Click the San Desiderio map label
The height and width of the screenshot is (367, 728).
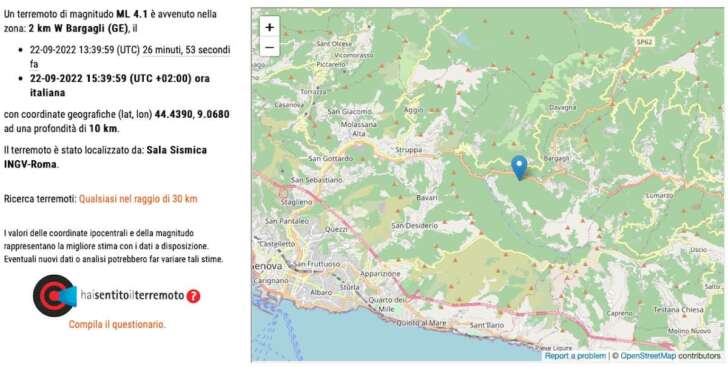415,225
